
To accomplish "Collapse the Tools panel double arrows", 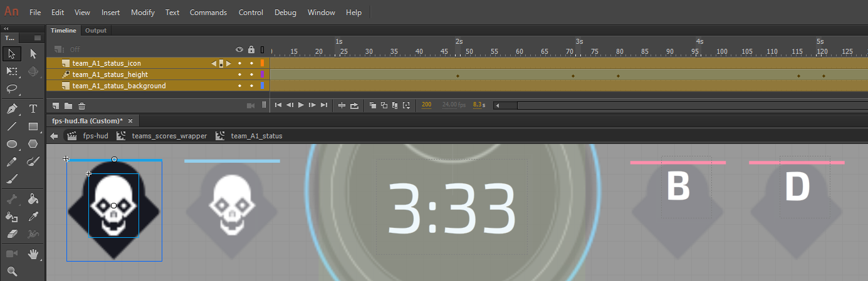I will tap(6, 28).
